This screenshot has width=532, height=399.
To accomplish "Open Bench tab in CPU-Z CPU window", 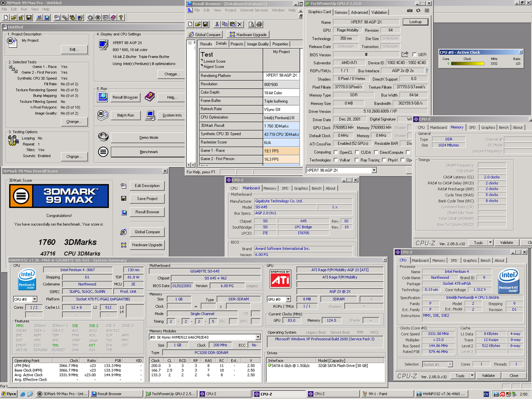I will 485,260.
